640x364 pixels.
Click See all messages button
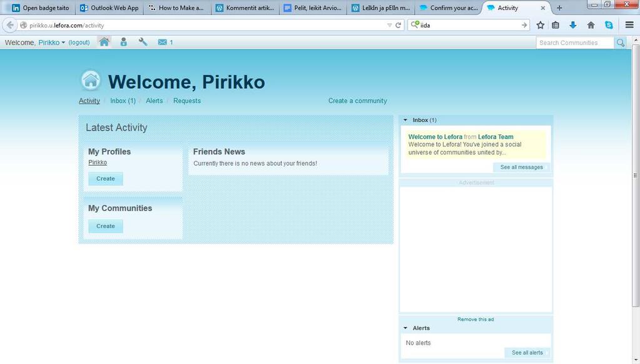point(521,167)
